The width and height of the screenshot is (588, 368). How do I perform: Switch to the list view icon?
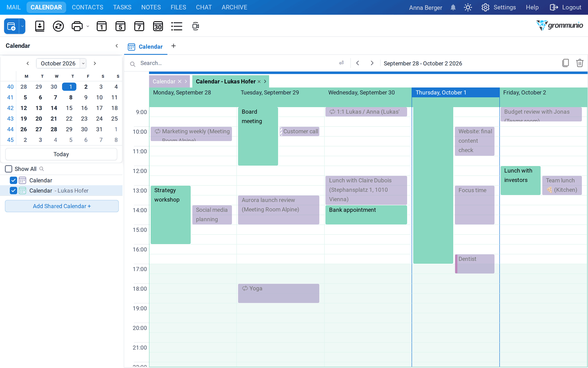[x=177, y=26]
